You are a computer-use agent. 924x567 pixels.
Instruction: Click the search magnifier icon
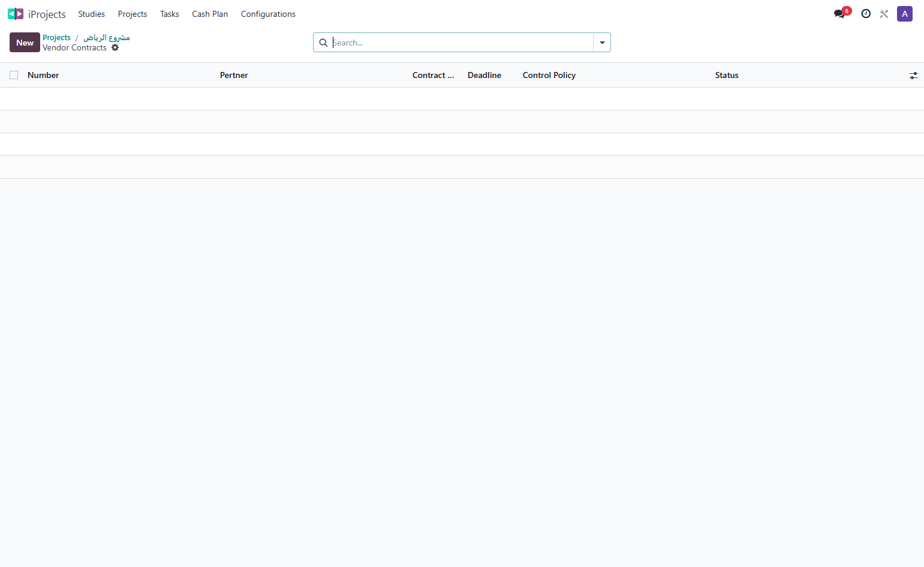[x=323, y=43]
